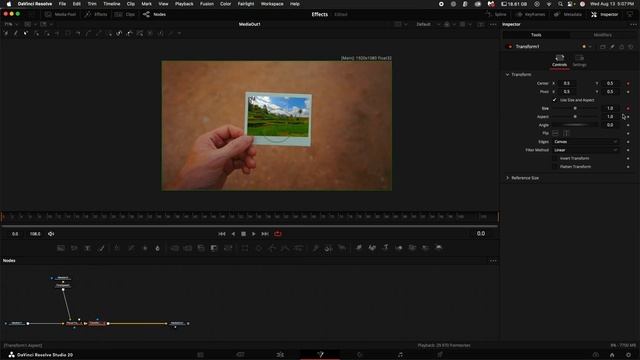Open the Playback menu
The height and width of the screenshot is (360, 640).
pyautogui.click(x=184, y=4)
